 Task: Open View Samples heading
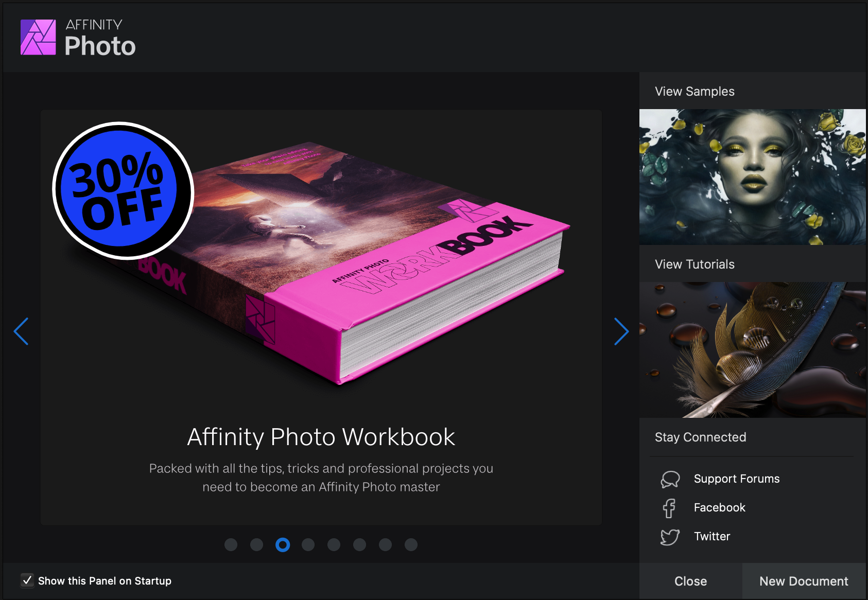pyautogui.click(x=695, y=92)
